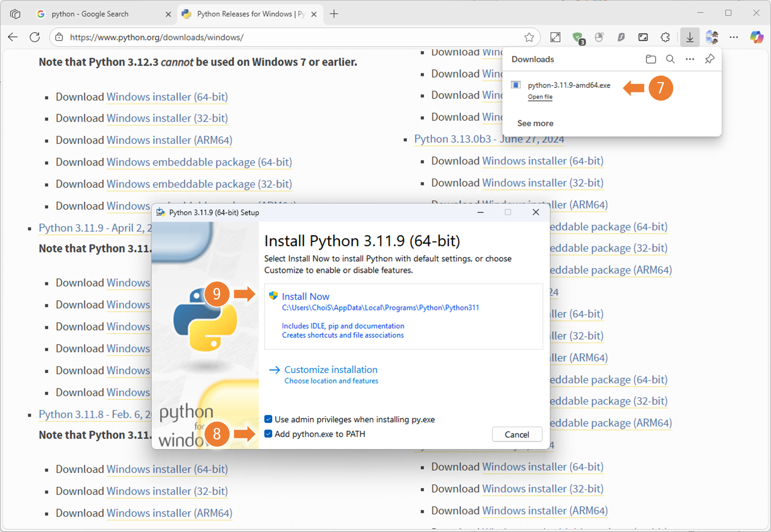Click Windows installer (32-bit) under Python 3.13.0b3
The height and width of the screenshot is (532, 771).
(543, 183)
